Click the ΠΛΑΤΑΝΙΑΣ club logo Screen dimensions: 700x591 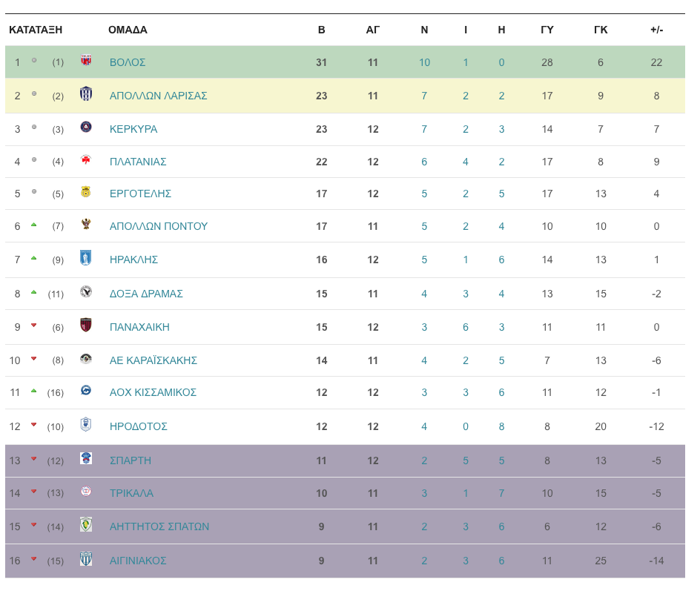[86, 160]
